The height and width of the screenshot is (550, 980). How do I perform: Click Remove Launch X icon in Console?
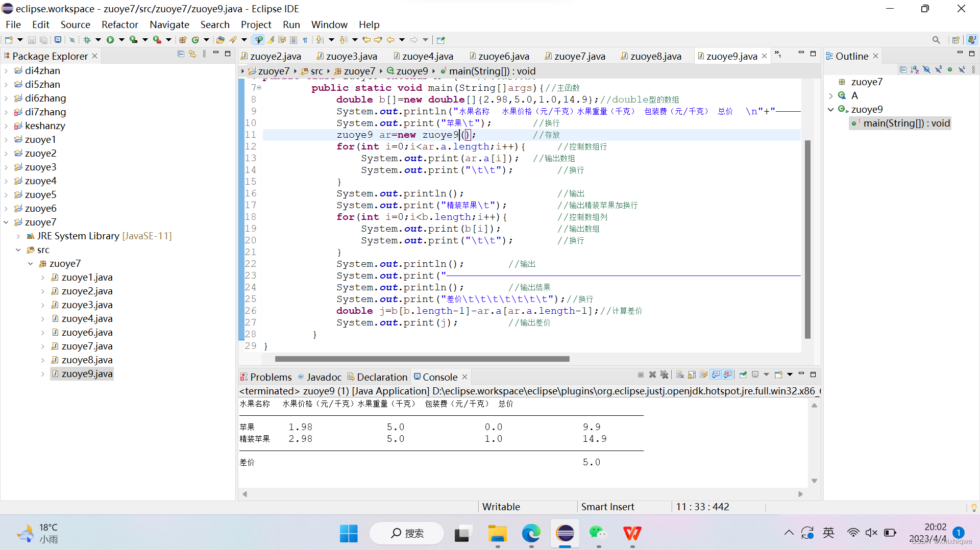(652, 375)
